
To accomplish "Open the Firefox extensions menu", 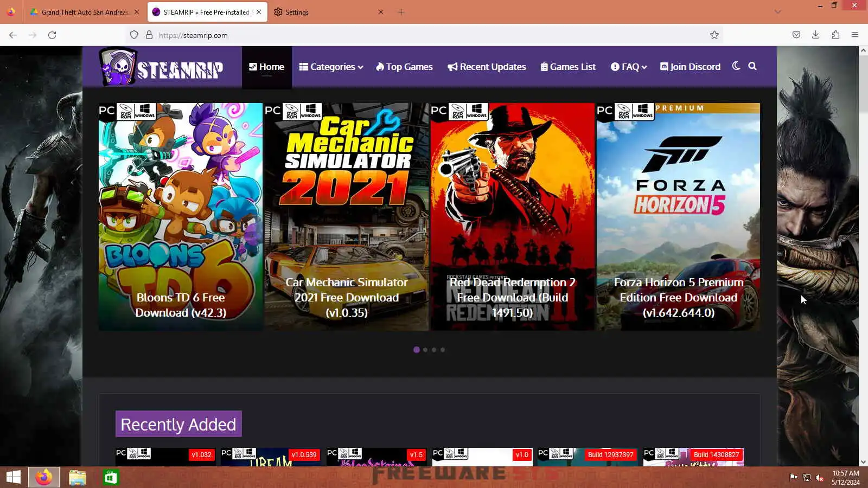I will coord(835,35).
